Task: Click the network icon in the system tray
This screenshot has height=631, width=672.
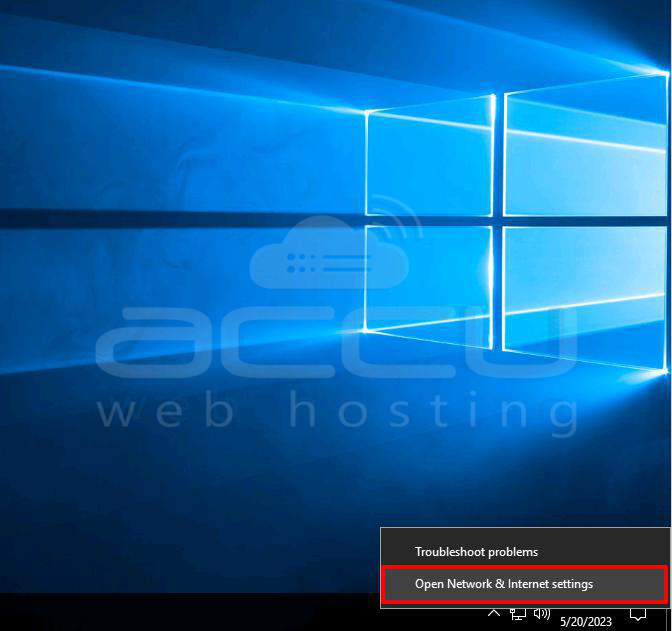Action: tap(518, 614)
